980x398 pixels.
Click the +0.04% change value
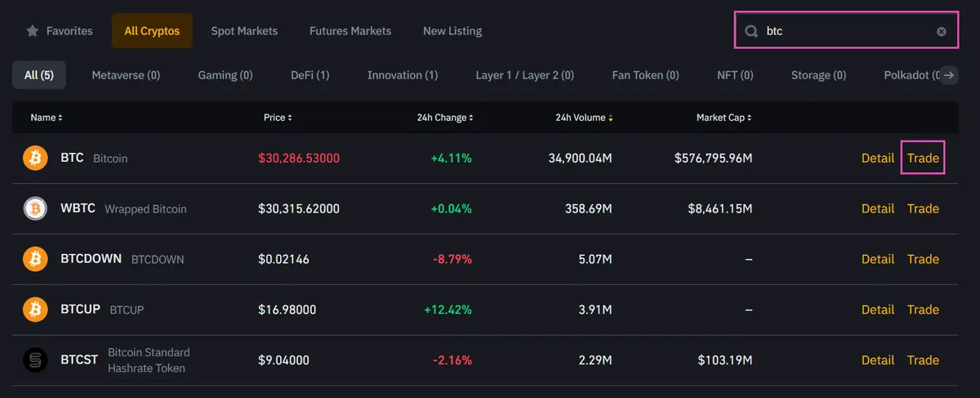click(452, 208)
